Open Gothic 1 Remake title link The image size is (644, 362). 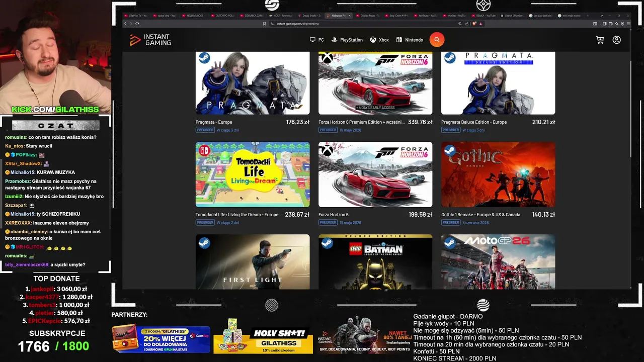[480, 215]
